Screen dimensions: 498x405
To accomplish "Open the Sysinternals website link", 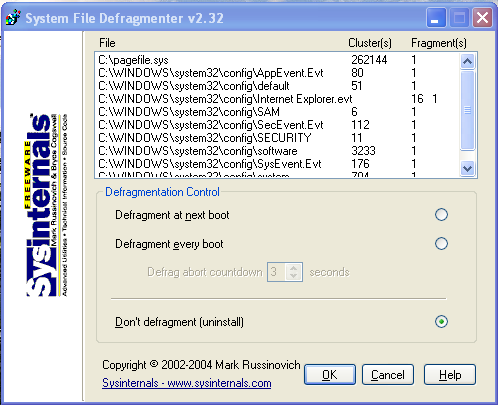I will [x=187, y=383].
